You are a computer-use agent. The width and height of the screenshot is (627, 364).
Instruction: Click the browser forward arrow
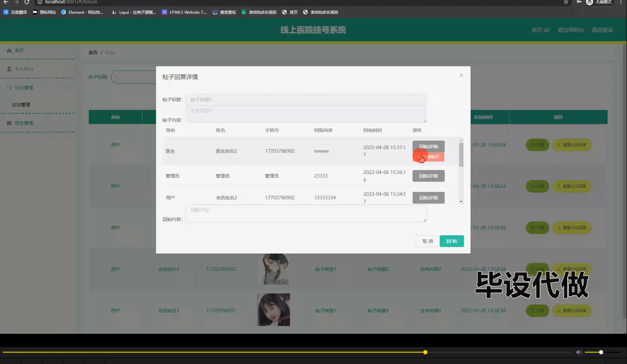coord(16,2)
